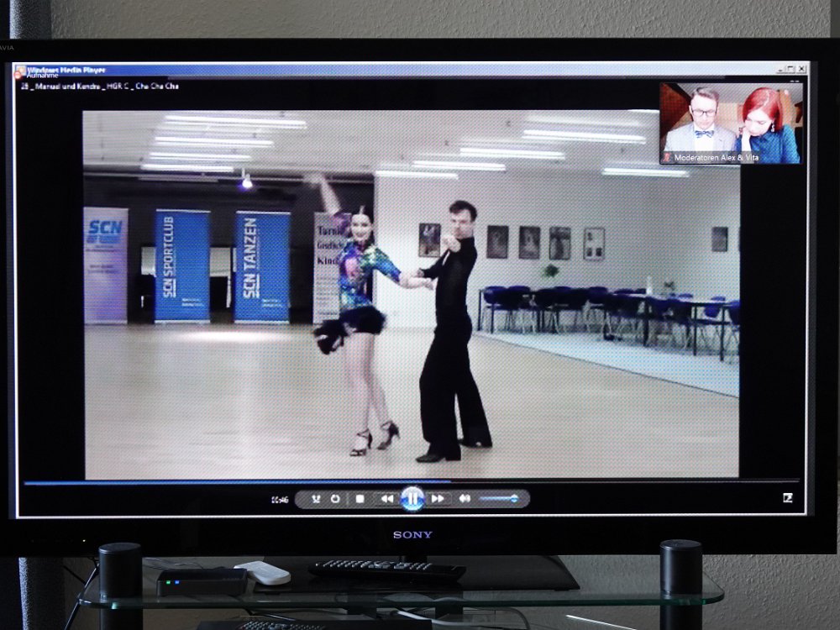
Task: Click the 'Moderatoren Alex & Vita' name label
Action: click(x=717, y=158)
